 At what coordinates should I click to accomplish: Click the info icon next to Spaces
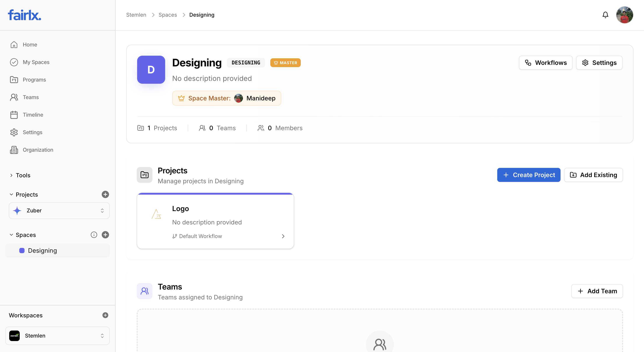94,235
